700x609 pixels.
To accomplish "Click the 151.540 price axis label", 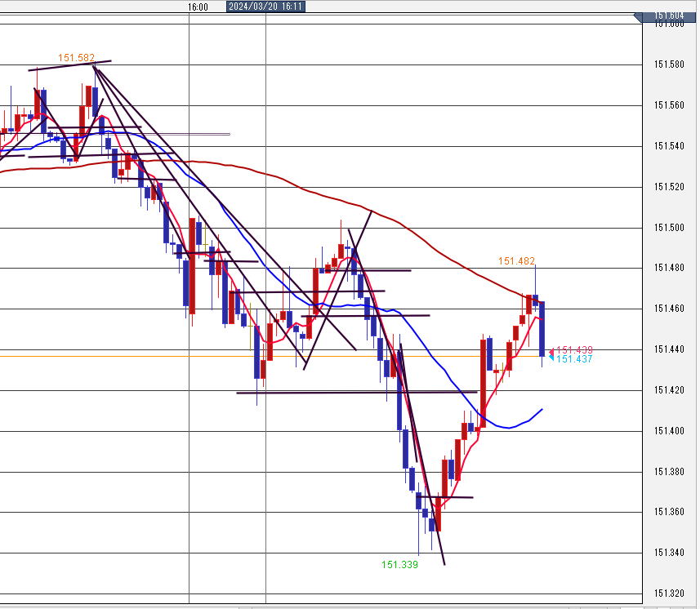I will click(669, 146).
